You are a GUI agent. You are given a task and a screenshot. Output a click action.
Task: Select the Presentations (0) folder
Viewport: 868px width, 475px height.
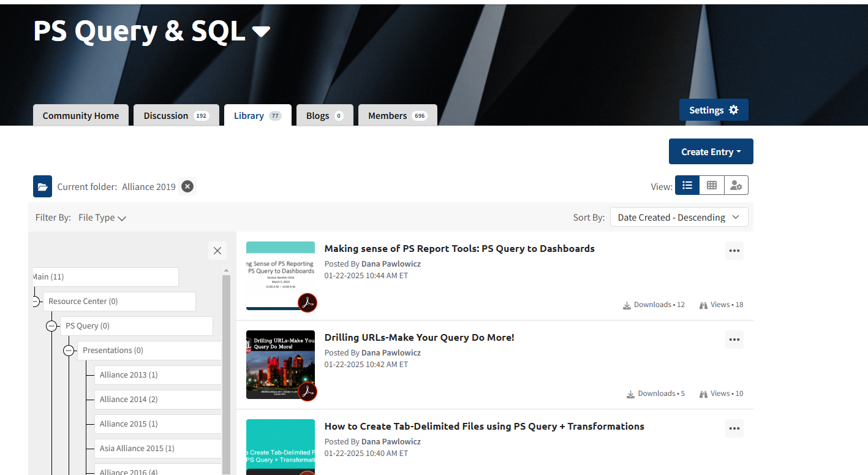149,350
